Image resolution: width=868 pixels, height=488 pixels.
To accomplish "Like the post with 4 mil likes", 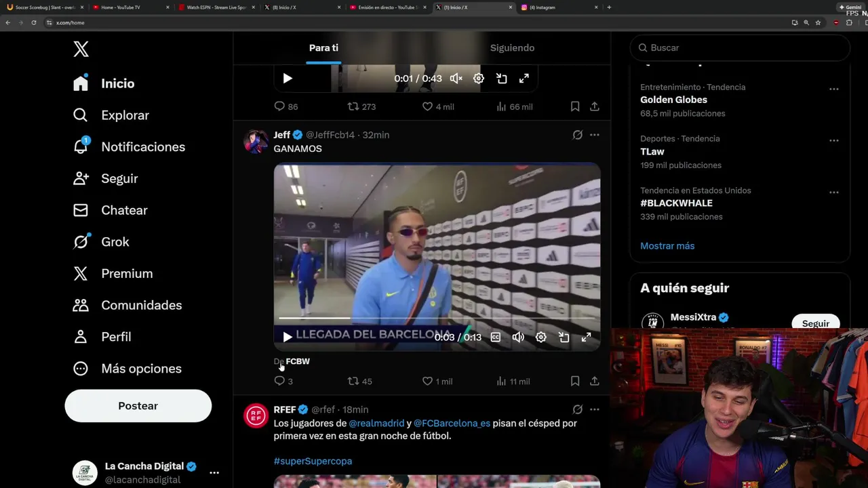I will click(x=437, y=106).
